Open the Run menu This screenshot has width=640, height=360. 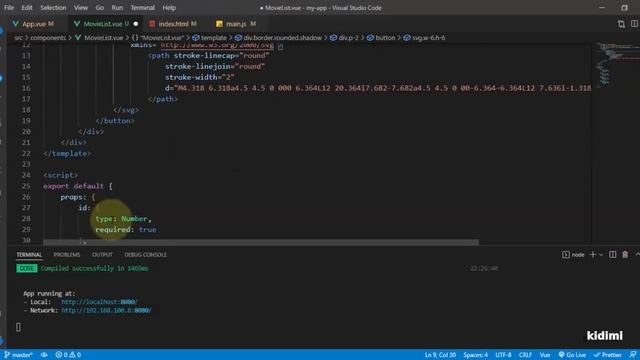(117, 8)
